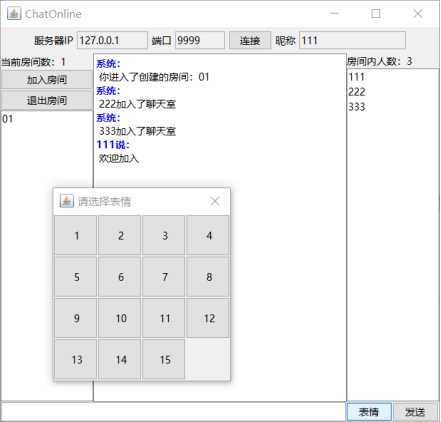Open the 表情 emoji picker button
This screenshot has height=422, width=441.
(369, 412)
